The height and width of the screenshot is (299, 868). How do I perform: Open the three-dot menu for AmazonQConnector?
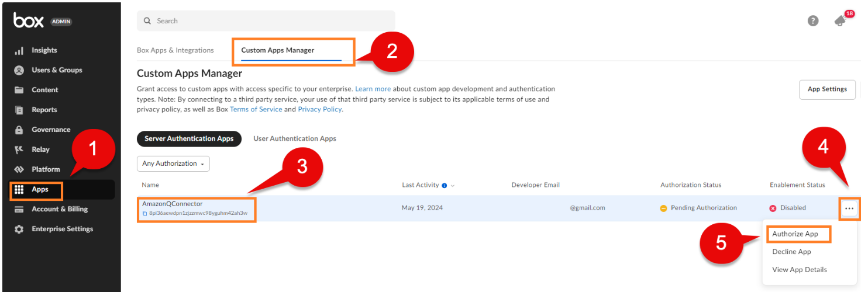pyautogui.click(x=849, y=209)
